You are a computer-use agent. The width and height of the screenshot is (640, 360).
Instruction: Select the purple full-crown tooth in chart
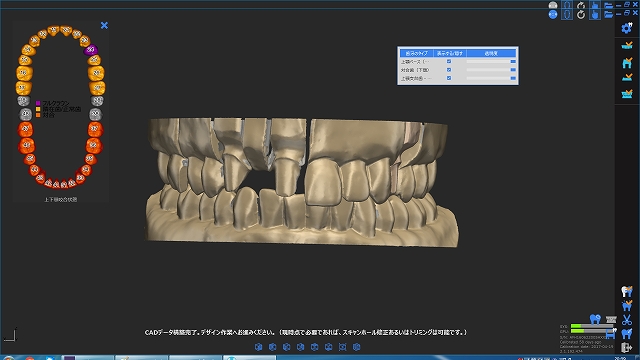[x=91, y=50]
